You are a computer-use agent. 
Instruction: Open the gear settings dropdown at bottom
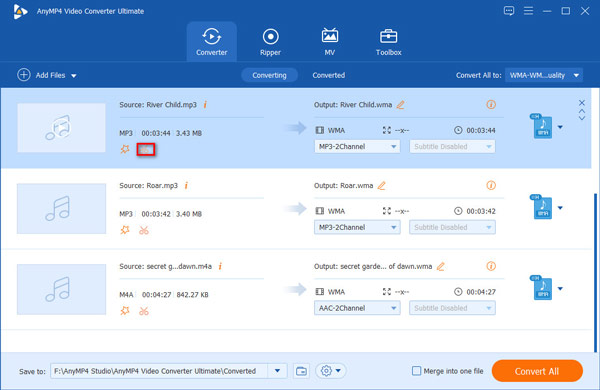pos(331,371)
